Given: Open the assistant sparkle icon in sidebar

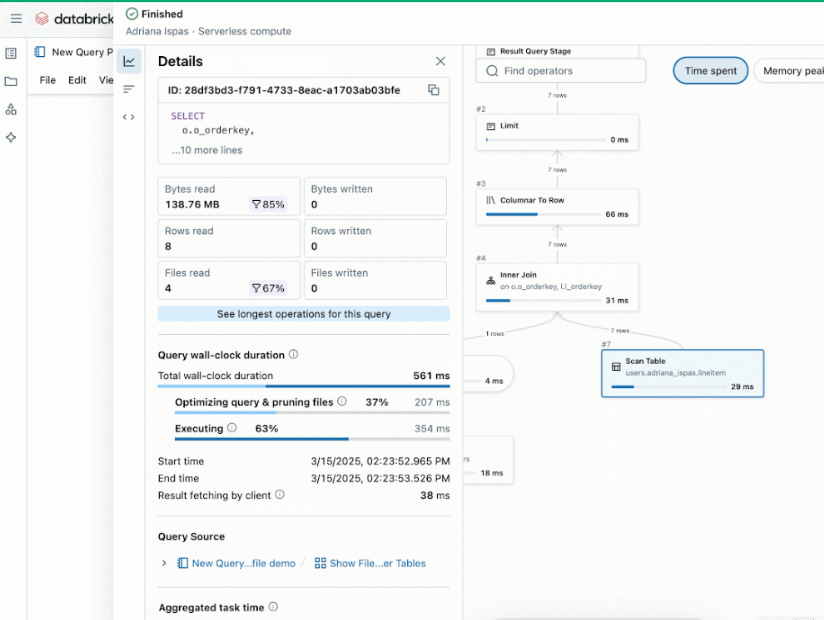Looking at the screenshot, I should tap(11, 137).
